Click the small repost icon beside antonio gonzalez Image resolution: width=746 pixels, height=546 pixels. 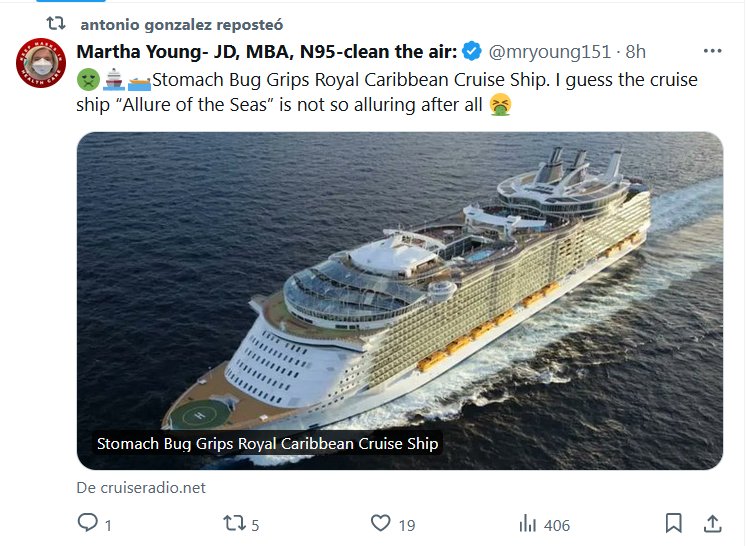(56, 21)
